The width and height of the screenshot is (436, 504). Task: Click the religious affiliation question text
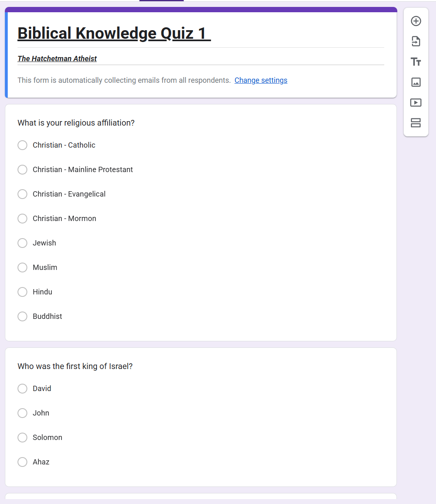tap(76, 123)
